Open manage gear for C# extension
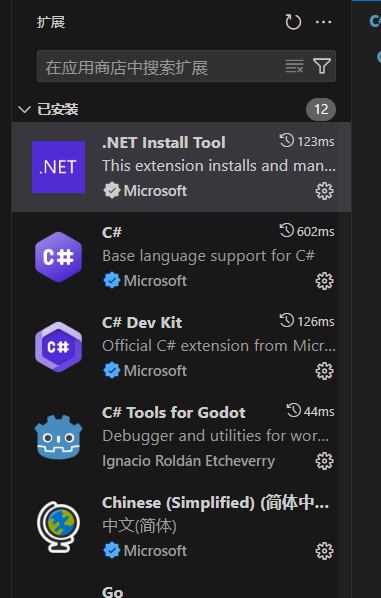The width and height of the screenshot is (381, 598). coord(324,281)
